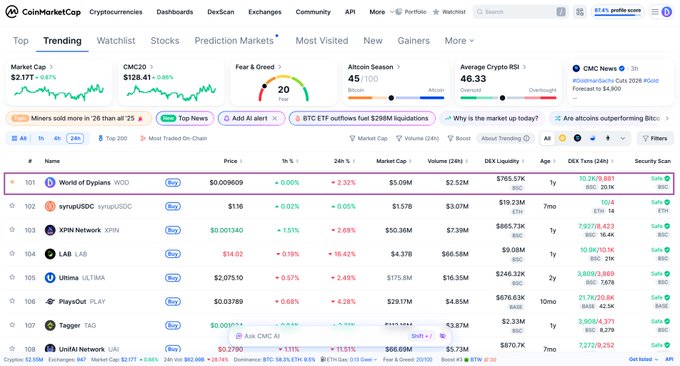Star PlaysOut to watchlist
The image size is (680, 366).
pyautogui.click(x=12, y=301)
